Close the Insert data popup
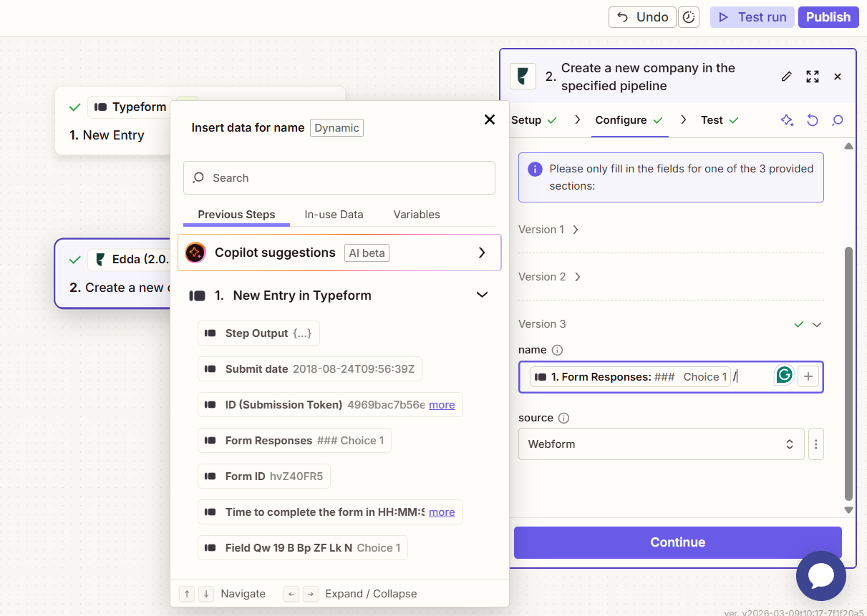Image resolution: width=867 pixels, height=616 pixels. (490, 119)
